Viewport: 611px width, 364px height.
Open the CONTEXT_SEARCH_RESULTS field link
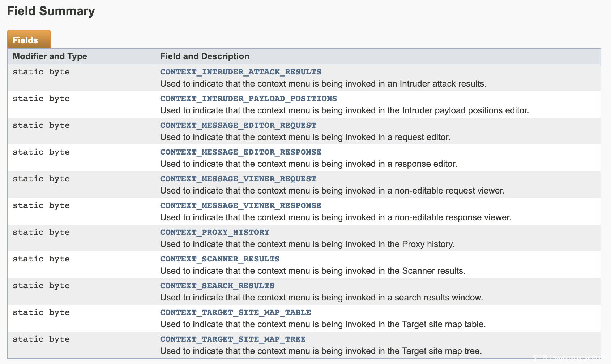tap(217, 286)
